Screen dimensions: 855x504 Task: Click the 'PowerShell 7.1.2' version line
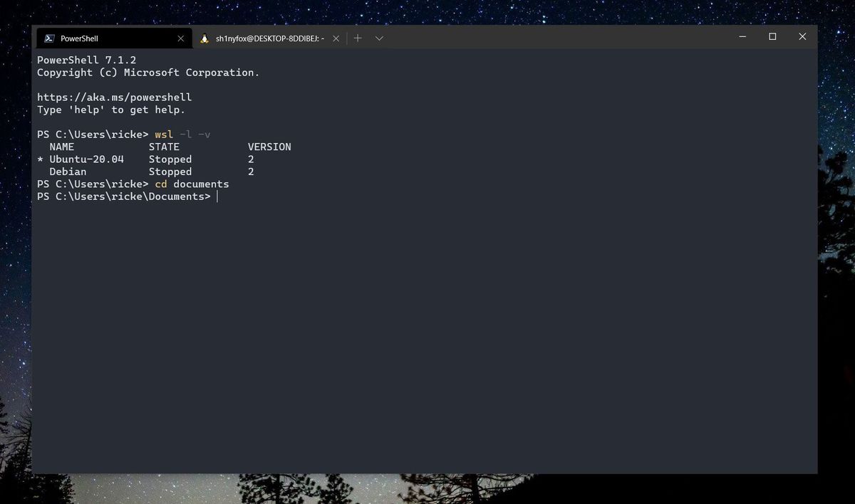87,60
